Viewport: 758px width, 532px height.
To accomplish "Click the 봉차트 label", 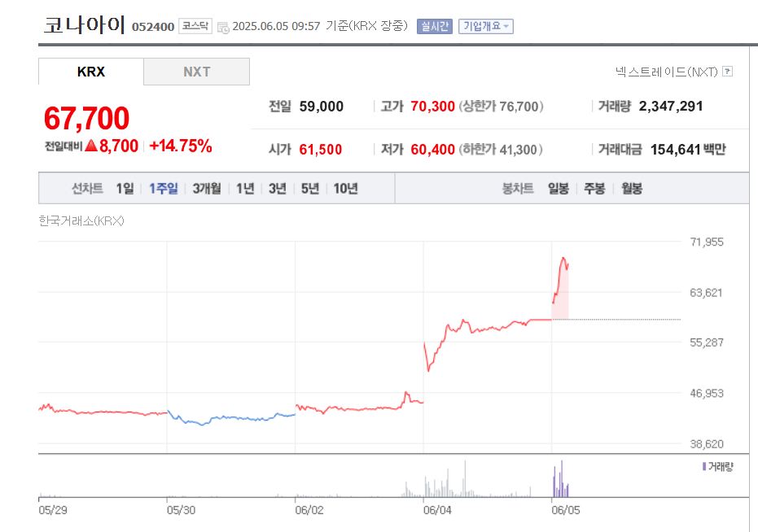I will [x=518, y=189].
